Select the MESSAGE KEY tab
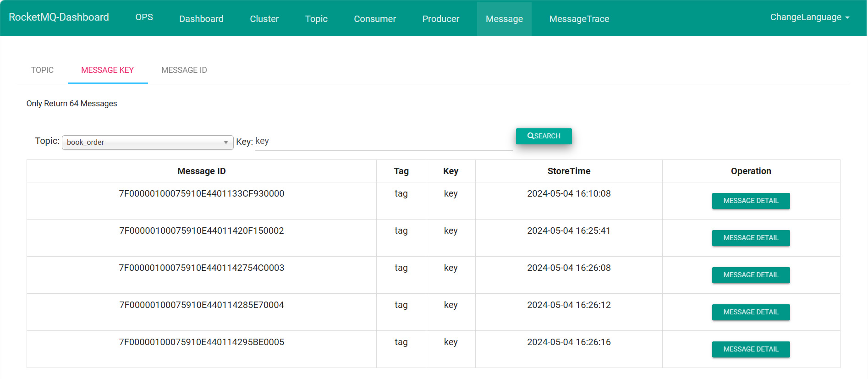868x379 pixels. (x=107, y=70)
